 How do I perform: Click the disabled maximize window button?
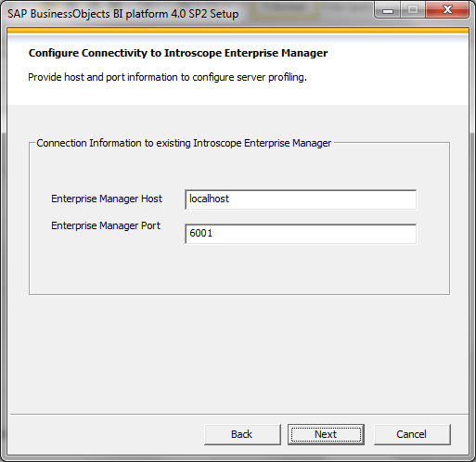[x=413, y=10]
